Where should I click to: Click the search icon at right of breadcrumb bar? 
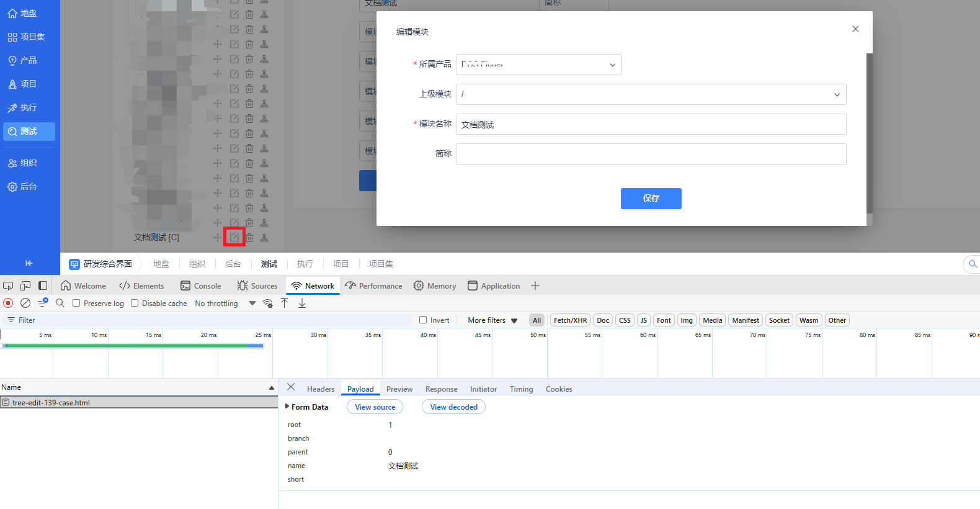973,264
